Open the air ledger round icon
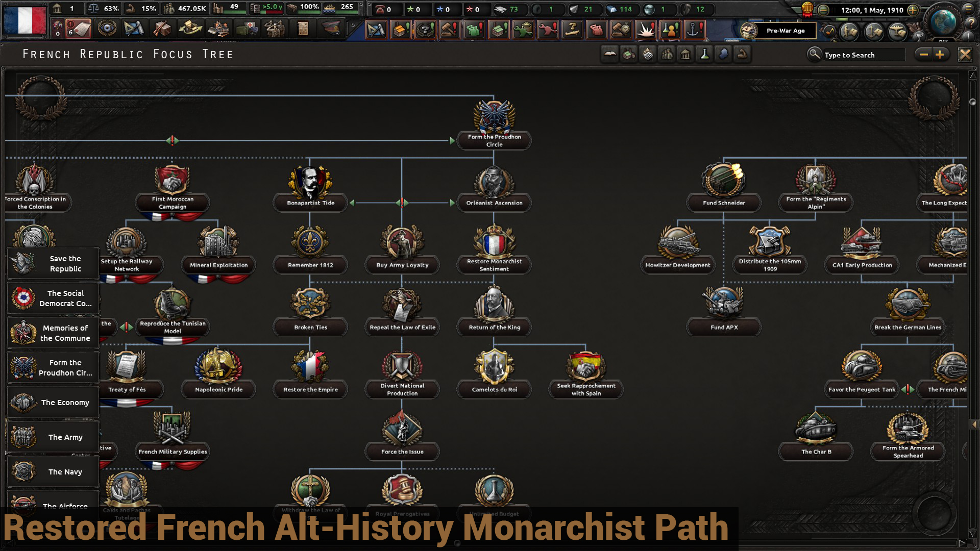The width and height of the screenshot is (980, 551). click(x=898, y=32)
